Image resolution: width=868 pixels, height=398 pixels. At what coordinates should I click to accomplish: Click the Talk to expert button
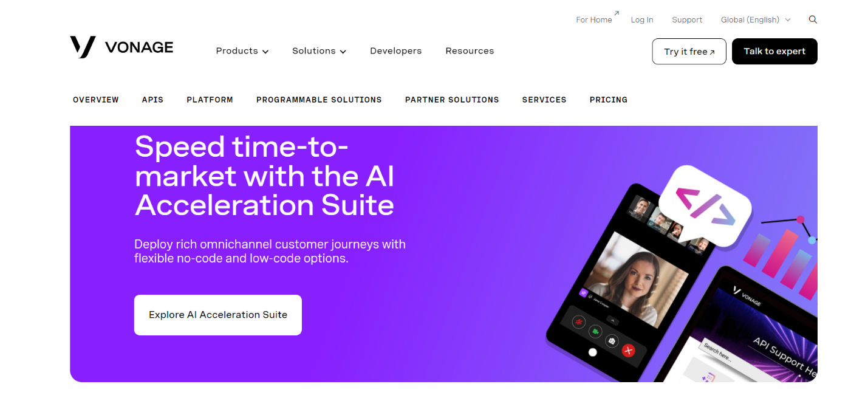pyautogui.click(x=774, y=51)
